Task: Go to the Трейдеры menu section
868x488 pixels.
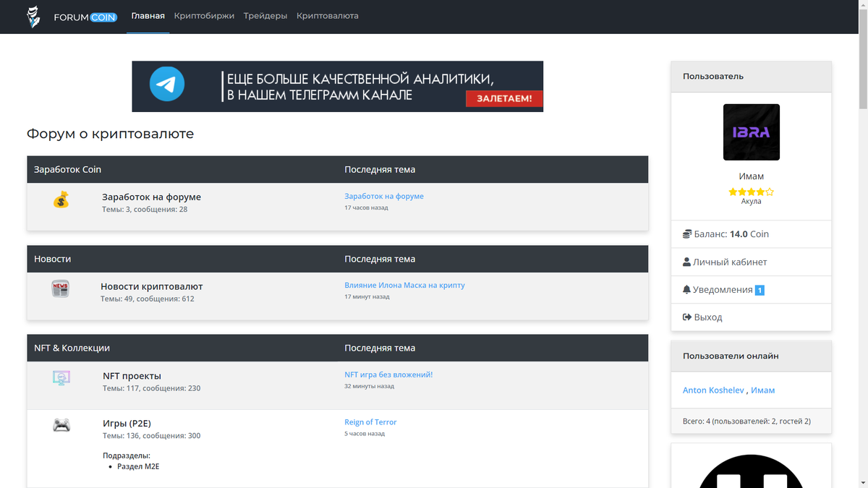Action: 265,16
